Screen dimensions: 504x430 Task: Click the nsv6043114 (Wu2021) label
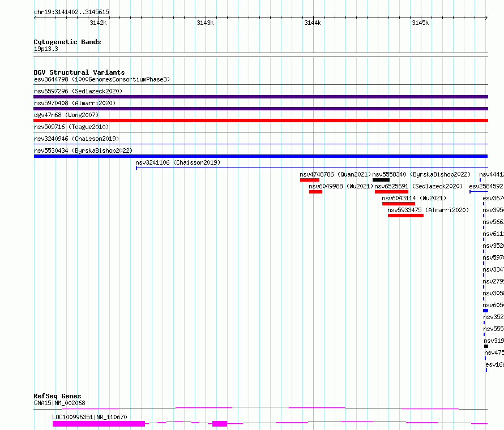pyautogui.click(x=414, y=198)
